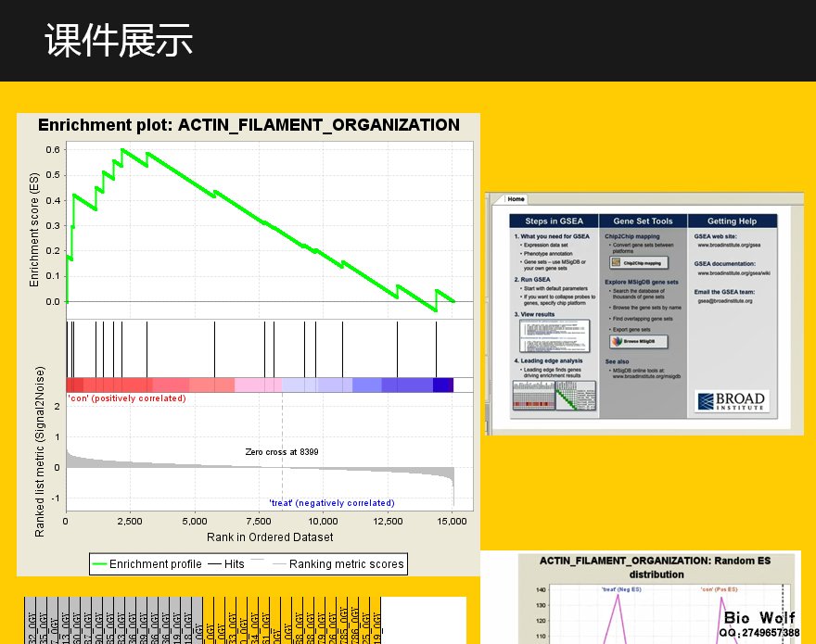This screenshot has width=816, height=644.
Task: Click the 12,500 tick on rank axis
Action: [388, 522]
